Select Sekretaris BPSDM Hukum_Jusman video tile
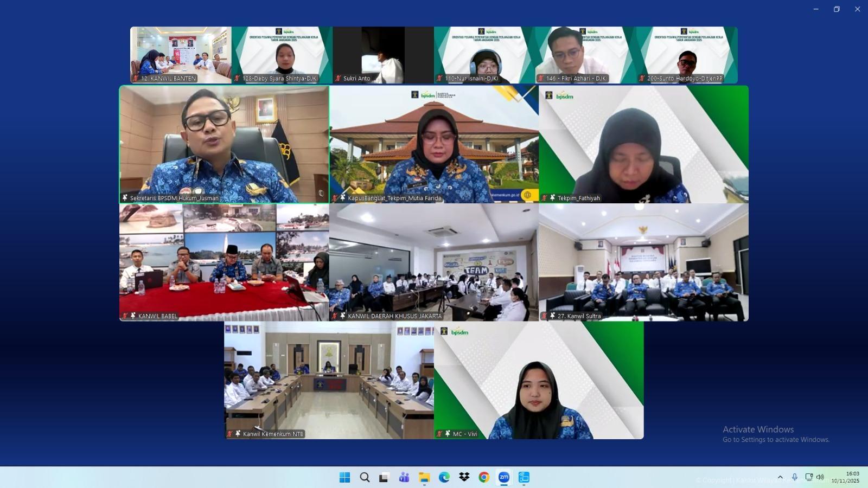The width and height of the screenshot is (868, 488). [x=224, y=144]
